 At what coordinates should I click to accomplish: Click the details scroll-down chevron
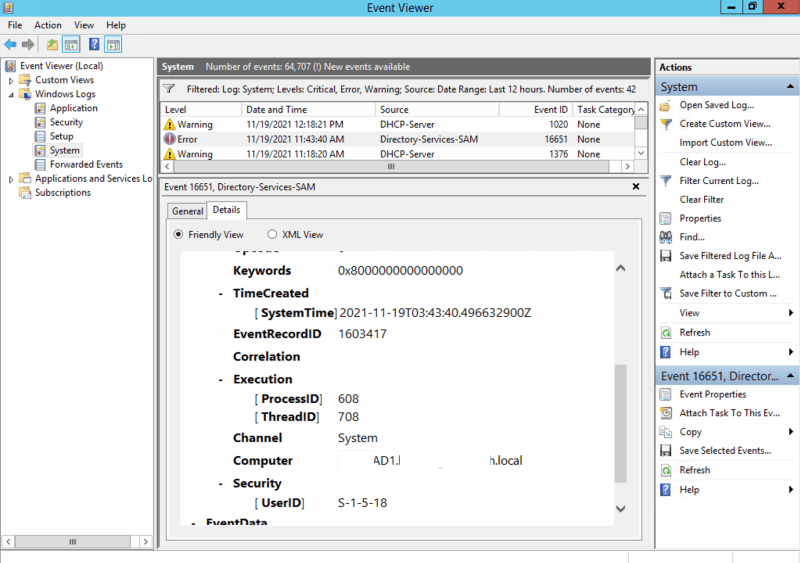(620, 509)
